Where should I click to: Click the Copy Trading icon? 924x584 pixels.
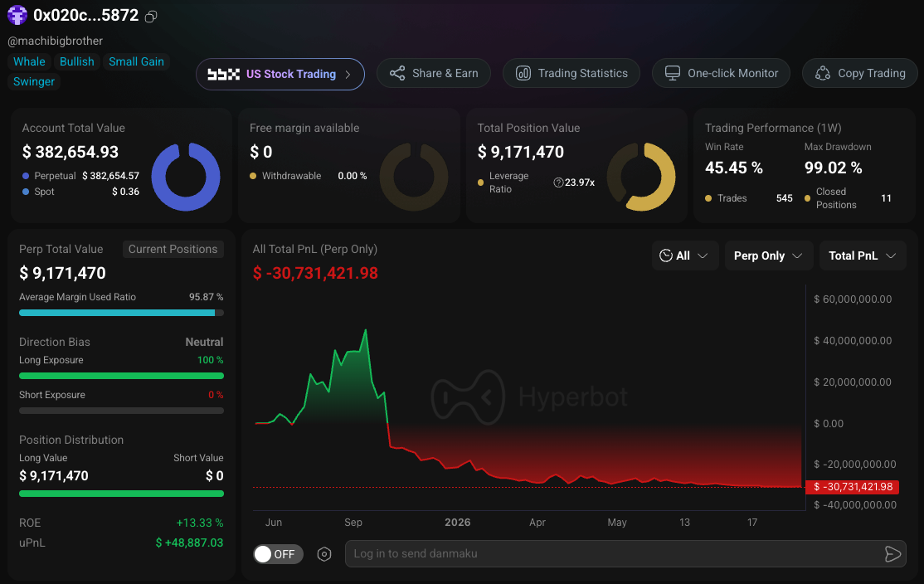point(823,73)
